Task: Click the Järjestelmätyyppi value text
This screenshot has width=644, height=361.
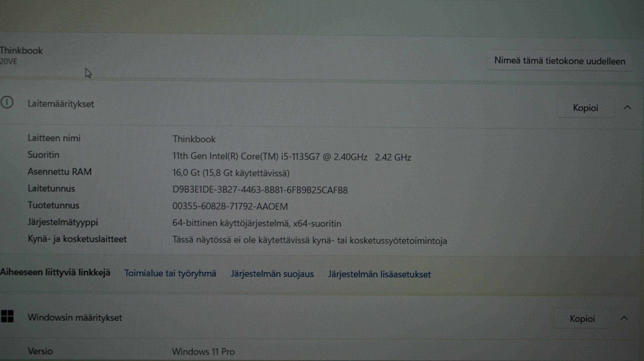Action: click(x=257, y=223)
